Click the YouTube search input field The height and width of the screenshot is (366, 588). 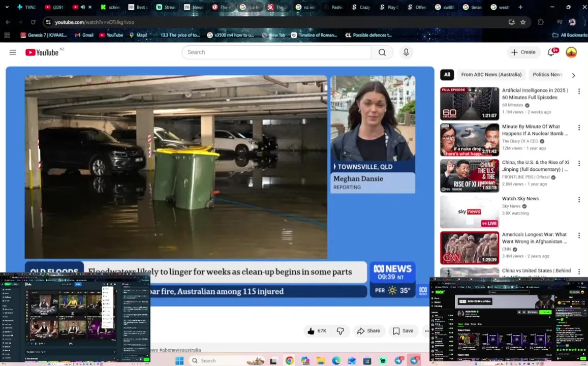click(x=276, y=52)
